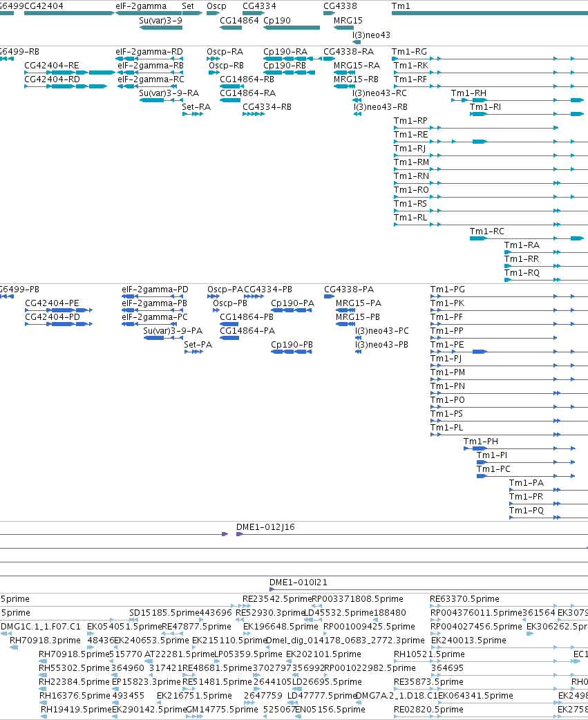Select transcript CG14864-RB
Screen dimensions: 588x720
[x=230, y=86]
